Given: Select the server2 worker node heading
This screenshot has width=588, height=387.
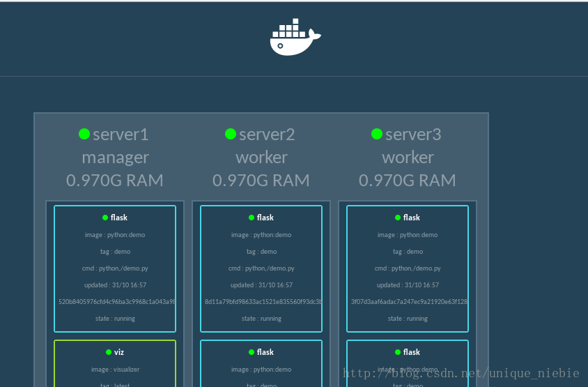Looking at the screenshot, I should (261, 157).
